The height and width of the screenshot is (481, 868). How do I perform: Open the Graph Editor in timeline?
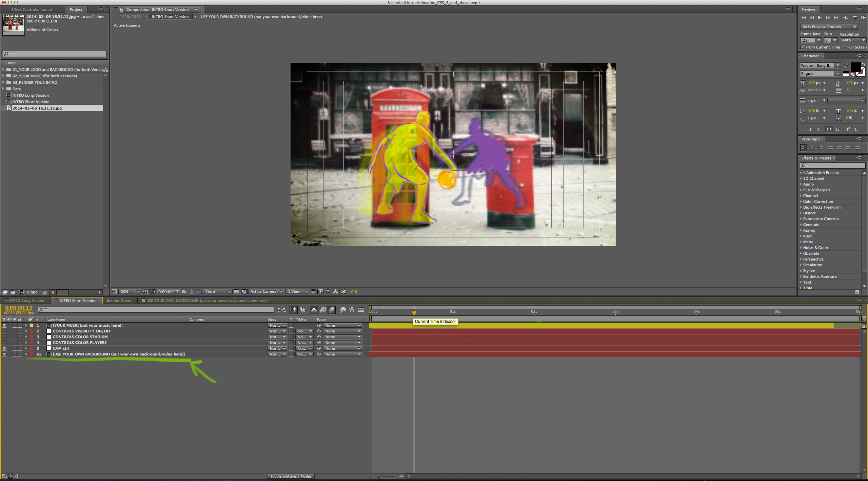pyautogui.click(x=361, y=310)
